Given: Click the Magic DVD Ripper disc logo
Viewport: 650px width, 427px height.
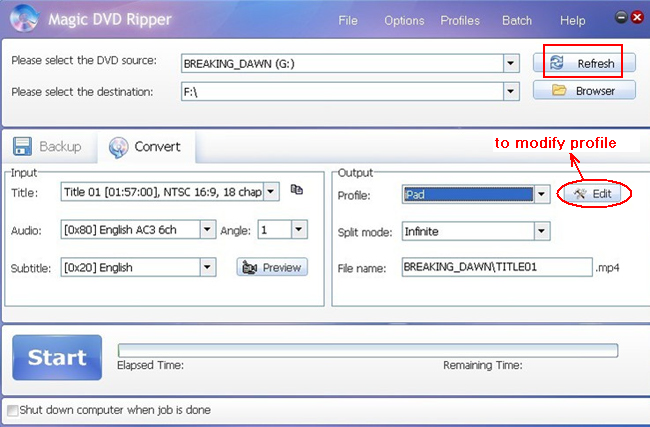Looking at the screenshot, I should tap(24, 18).
